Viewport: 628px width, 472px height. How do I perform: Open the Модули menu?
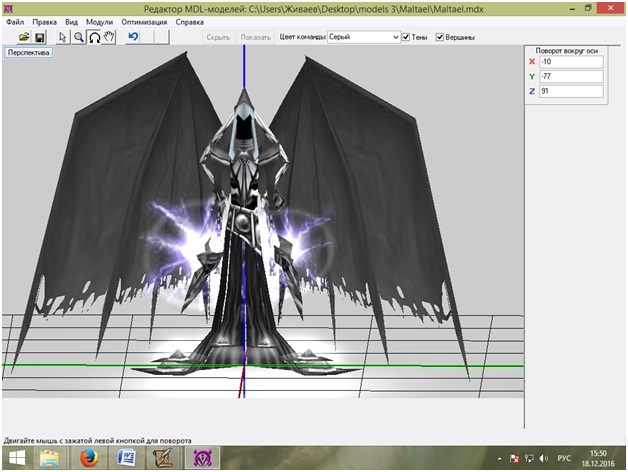(x=99, y=21)
